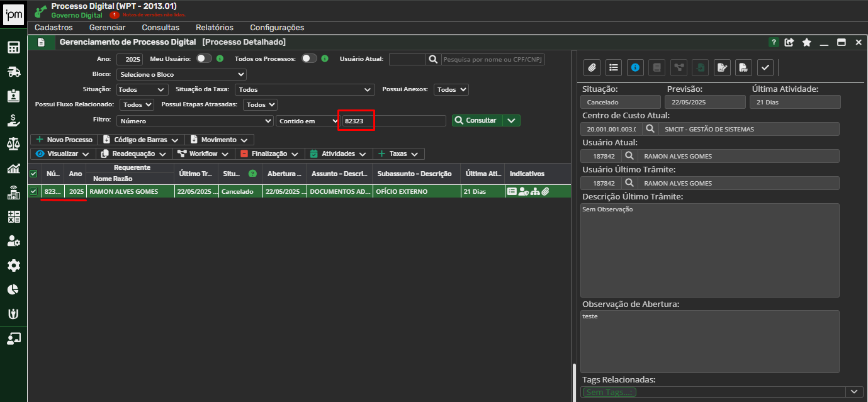
Task: Click the paperclip attachments icon in detail panel
Action: tap(592, 67)
